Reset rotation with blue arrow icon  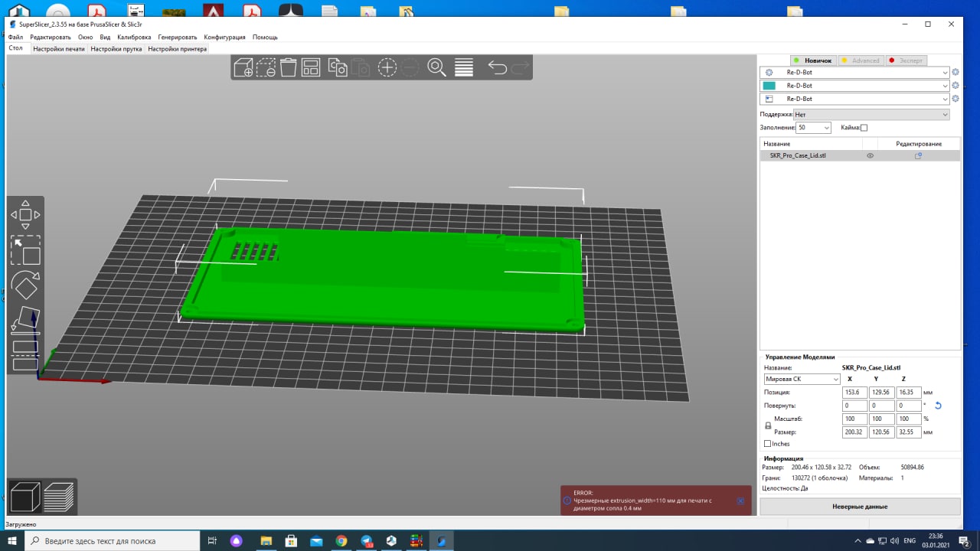[x=938, y=406]
